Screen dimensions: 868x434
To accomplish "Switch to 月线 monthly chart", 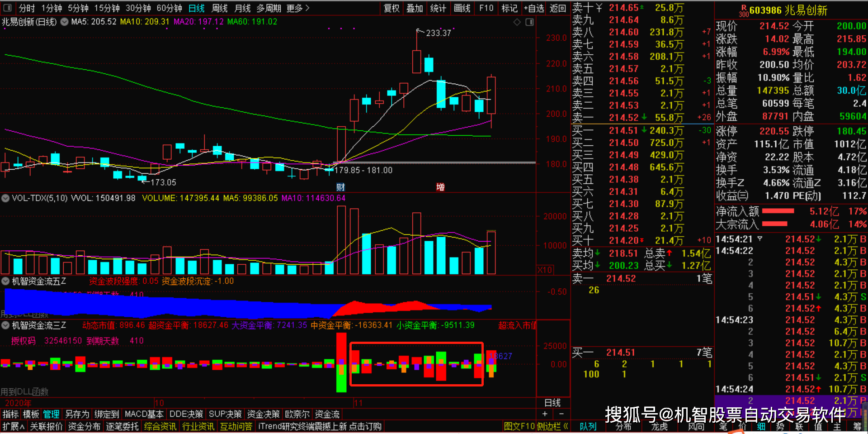I will pyautogui.click(x=242, y=8).
